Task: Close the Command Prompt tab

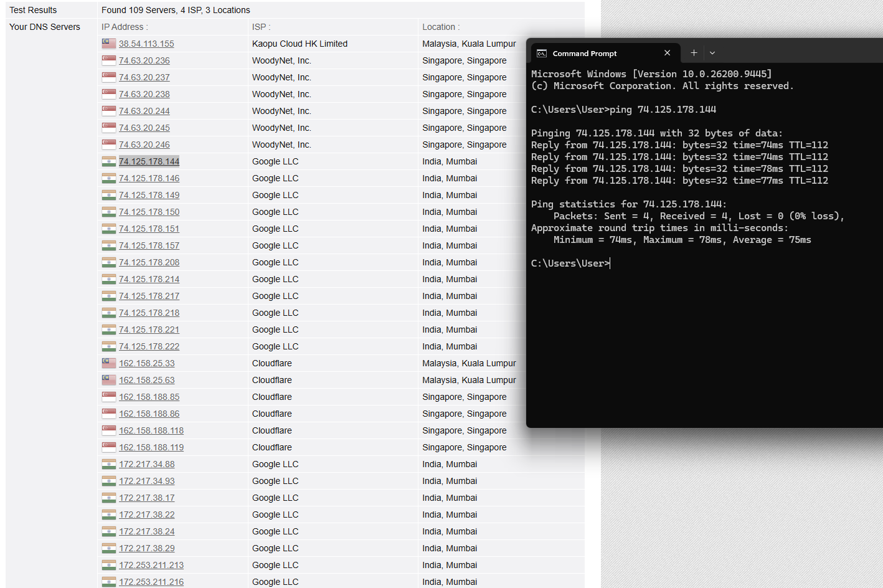Action: pyautogui.click(x=667, y=53)
